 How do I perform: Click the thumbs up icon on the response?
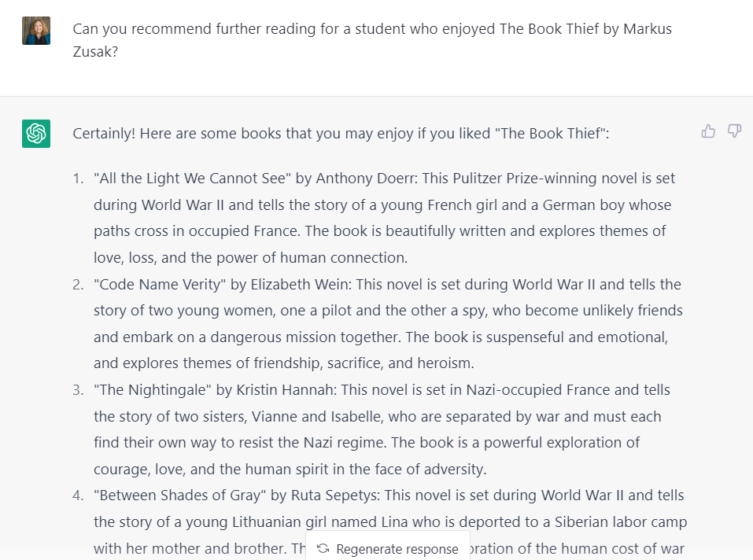coord(708,131)
